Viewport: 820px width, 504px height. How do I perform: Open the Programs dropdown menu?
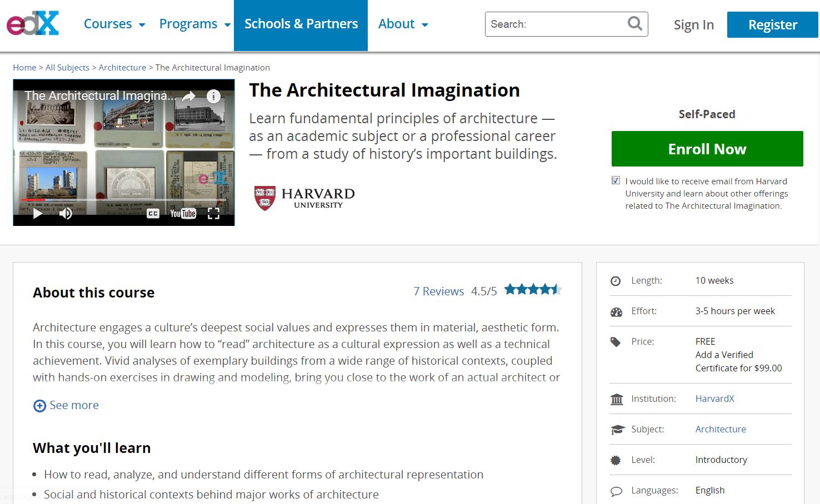click(194, 24)
